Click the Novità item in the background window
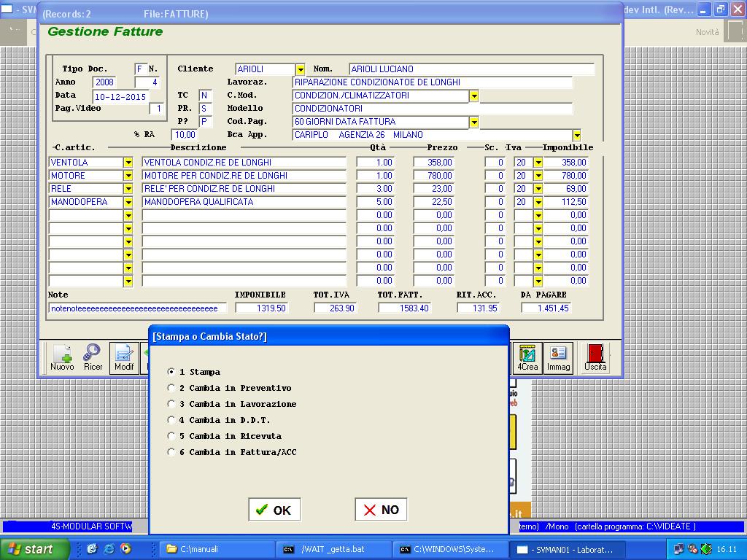The height and width of the screenshot is (560, 747). coord(707,32)
